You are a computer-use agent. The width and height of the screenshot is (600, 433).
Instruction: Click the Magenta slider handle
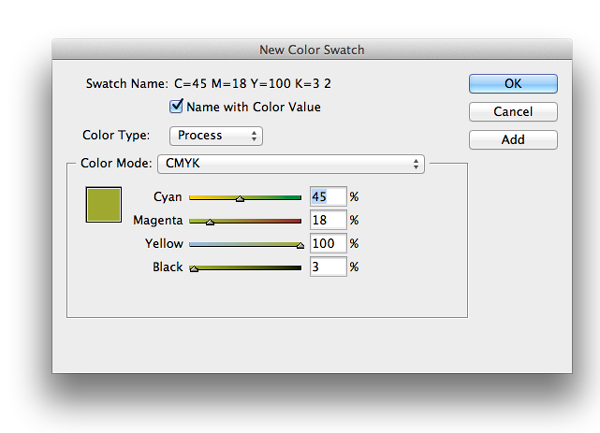tap(210, 222)
